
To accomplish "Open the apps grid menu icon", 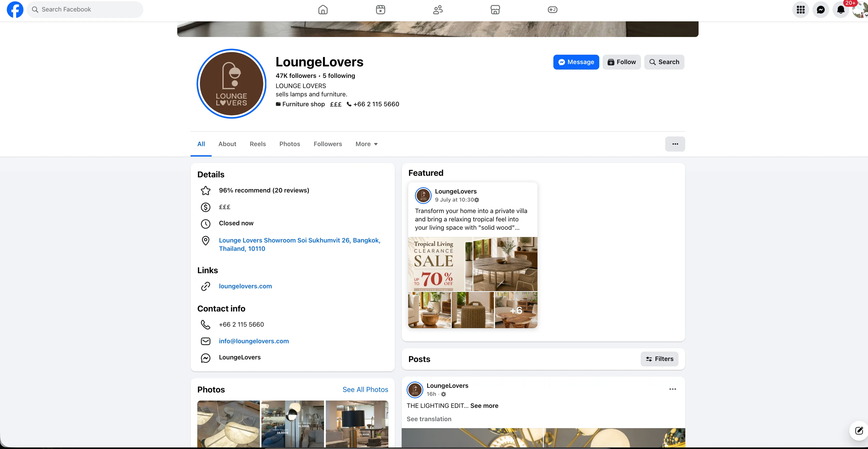I will click(x=800, y=10).
